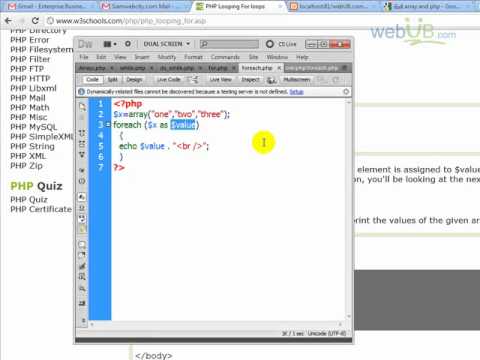This screenshot has width=480, height=360.
Task: Click the Wrap Tag icon
Action: click(82, 266)
